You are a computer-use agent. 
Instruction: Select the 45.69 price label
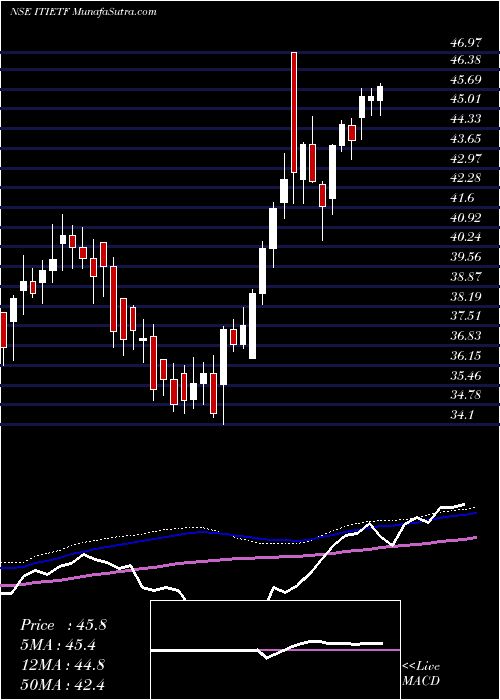466,80
